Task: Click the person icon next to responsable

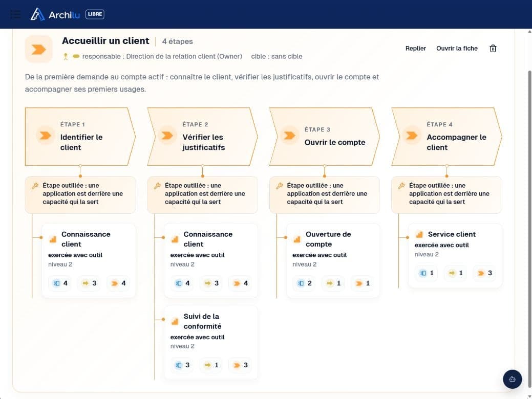Action: 66,57
